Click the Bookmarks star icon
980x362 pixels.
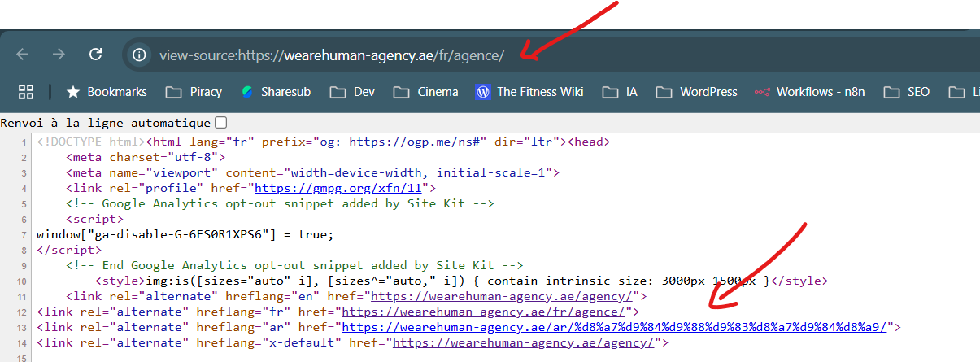72,92
